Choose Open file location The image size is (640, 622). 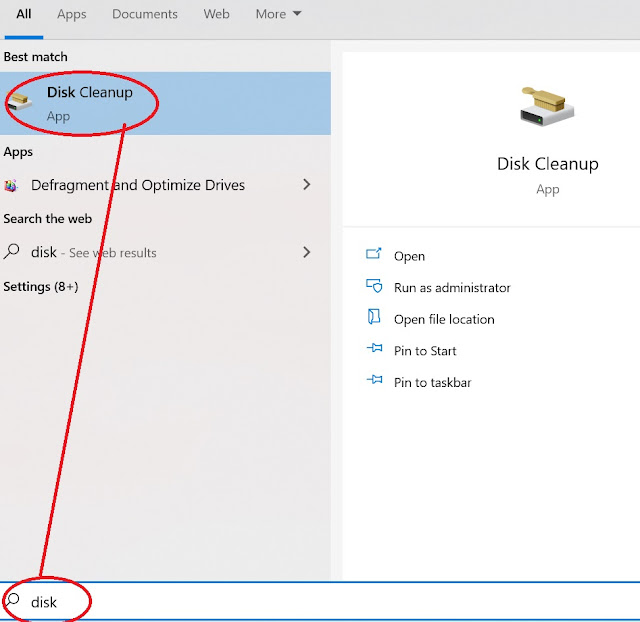[x=444, y=320]
